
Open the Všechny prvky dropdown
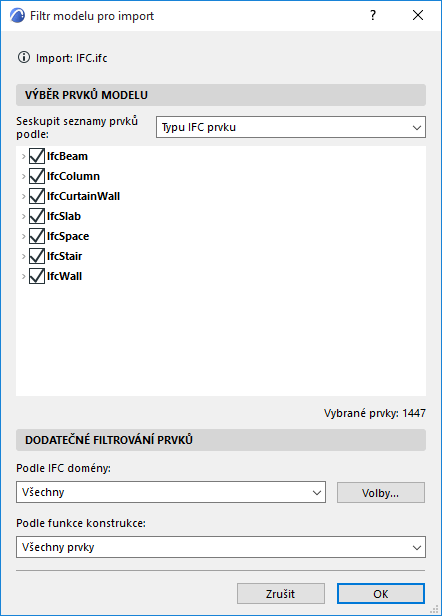click(221, 547)
